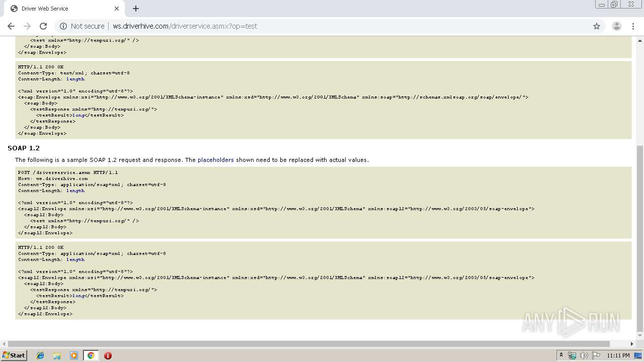Click the SOAP 1.2 heading
Viewport: 644px width, 362px height.
24,148
